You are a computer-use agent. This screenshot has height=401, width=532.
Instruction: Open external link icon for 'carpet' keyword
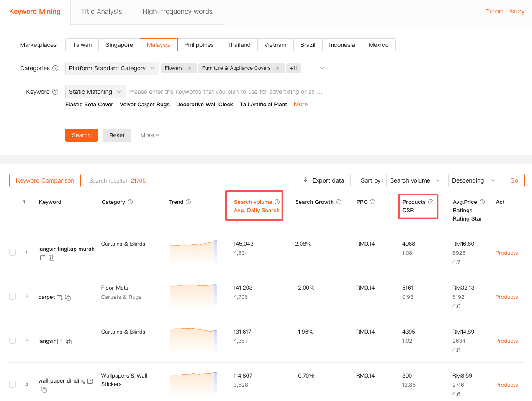[x=59, y=298]
